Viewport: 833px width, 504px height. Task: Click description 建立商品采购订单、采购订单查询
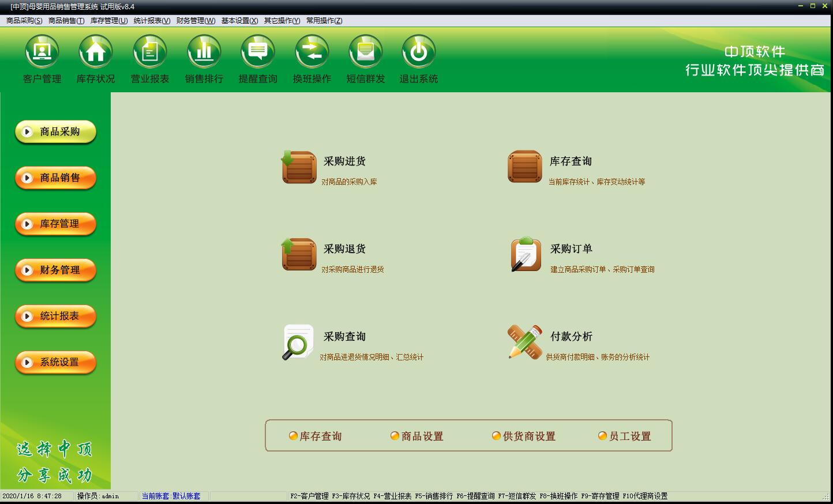[x=602, y=270]
